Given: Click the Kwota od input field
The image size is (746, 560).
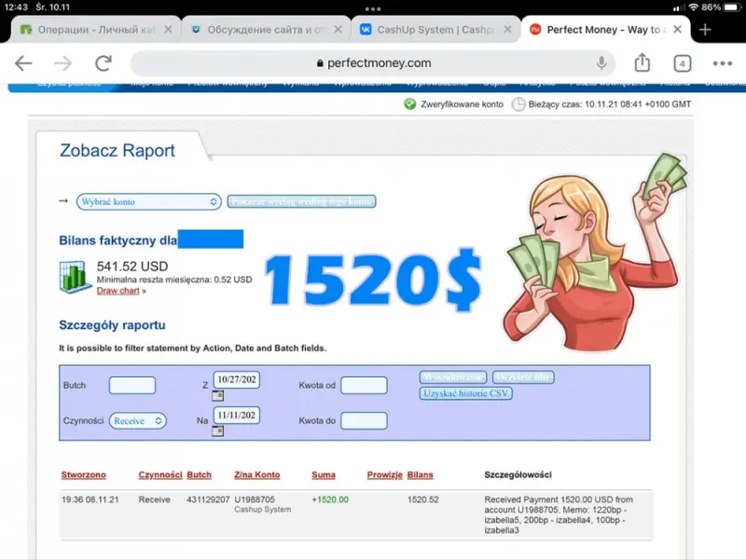Looking at the screenshot, I should tap(364, 385).
